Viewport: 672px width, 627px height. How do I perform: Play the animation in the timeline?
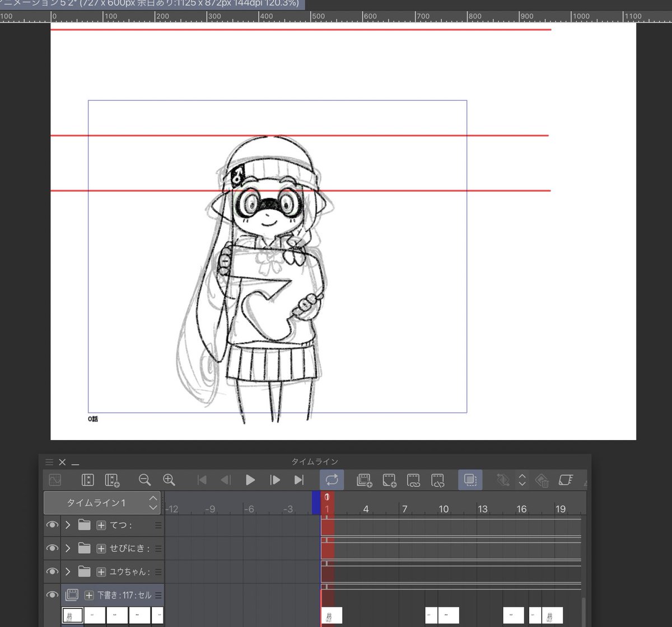pos(250,480)
